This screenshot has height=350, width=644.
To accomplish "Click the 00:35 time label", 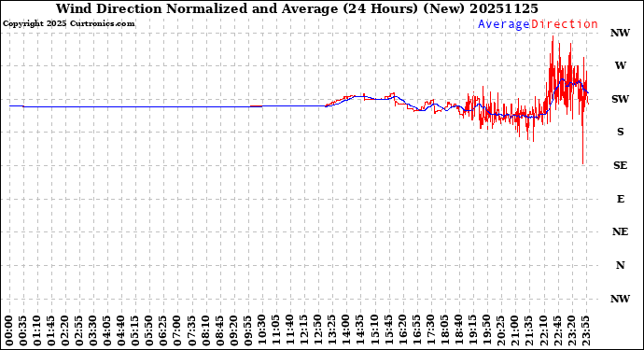I will (x=24, y=330).
